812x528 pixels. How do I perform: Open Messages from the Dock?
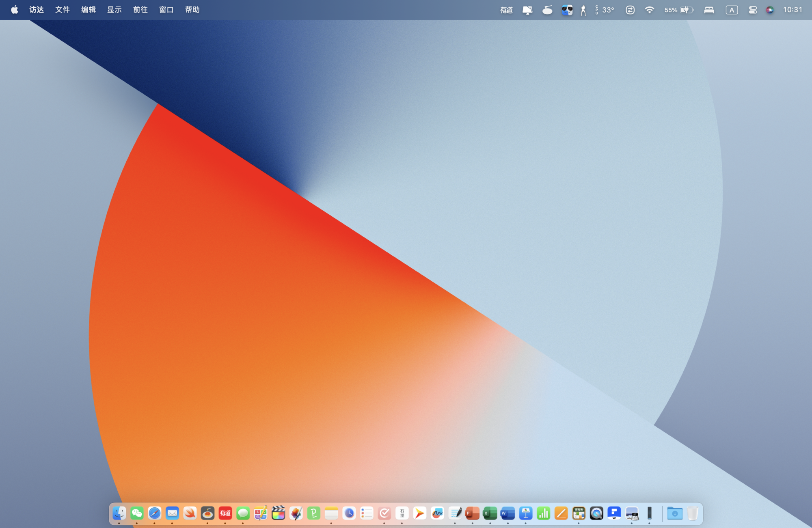pyautogui.click(x=243, y=513)
